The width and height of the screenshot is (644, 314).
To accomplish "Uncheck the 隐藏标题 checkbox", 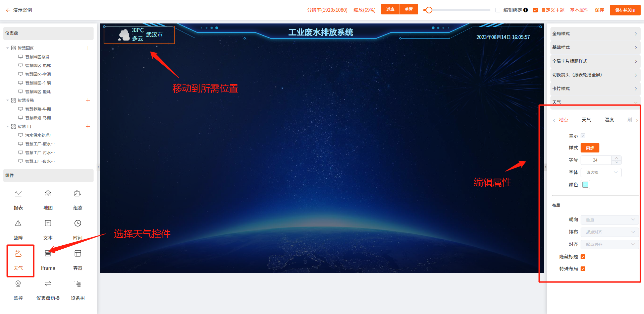I will (583, 257).
